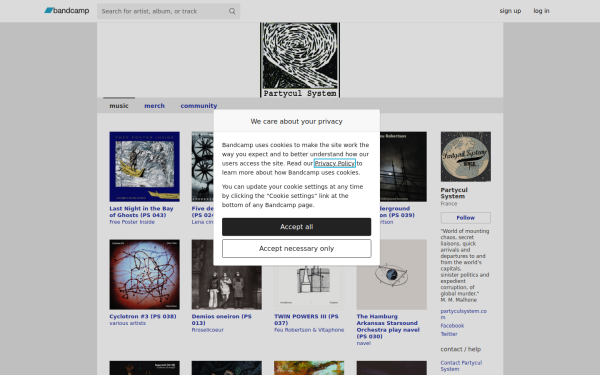This screenshot has width=600, height=375.
Task: Open the Privacy Policy link
Action: 334,163
